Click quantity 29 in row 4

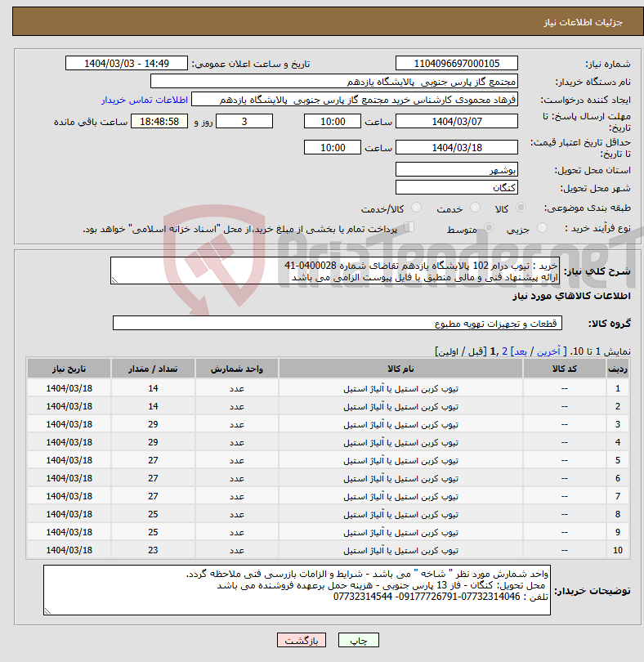tap(153, 442)
